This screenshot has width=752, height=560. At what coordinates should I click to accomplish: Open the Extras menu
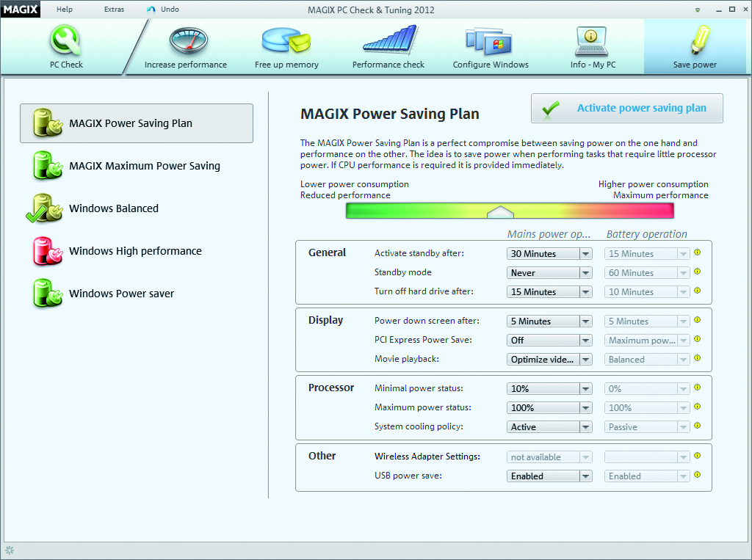[114, 9]
